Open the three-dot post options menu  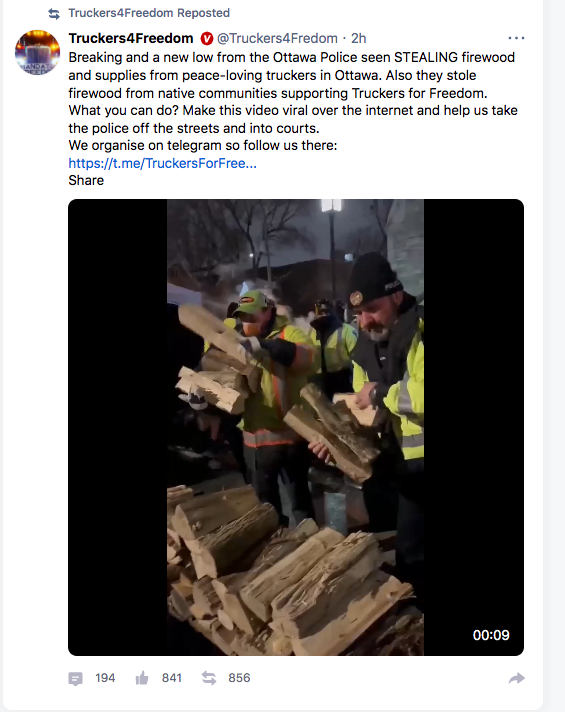[x=516, y=38]
